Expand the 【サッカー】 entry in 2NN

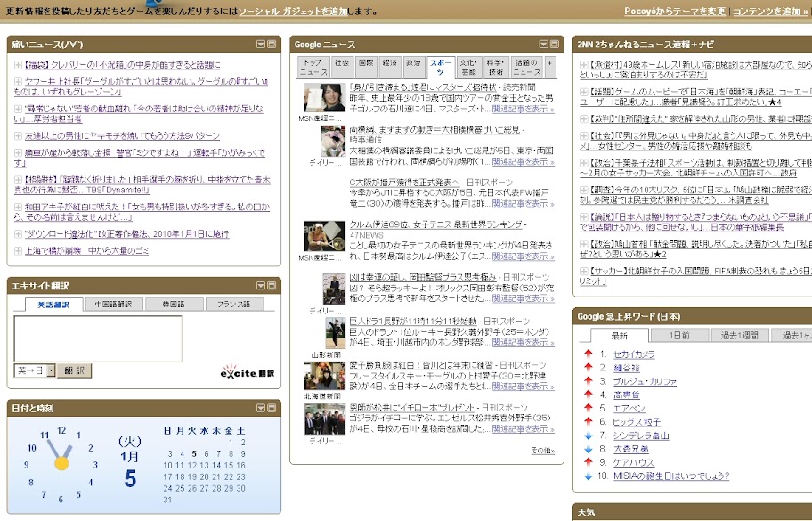[584, 271]
